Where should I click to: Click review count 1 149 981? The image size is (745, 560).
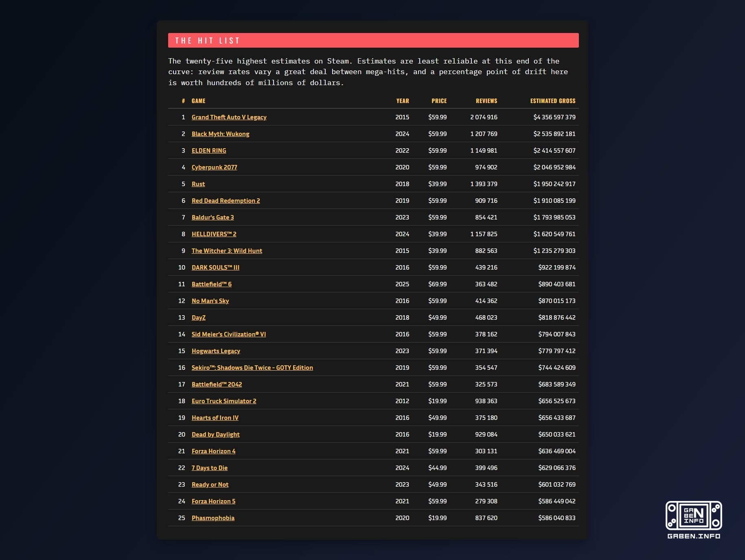pos(484,151)
